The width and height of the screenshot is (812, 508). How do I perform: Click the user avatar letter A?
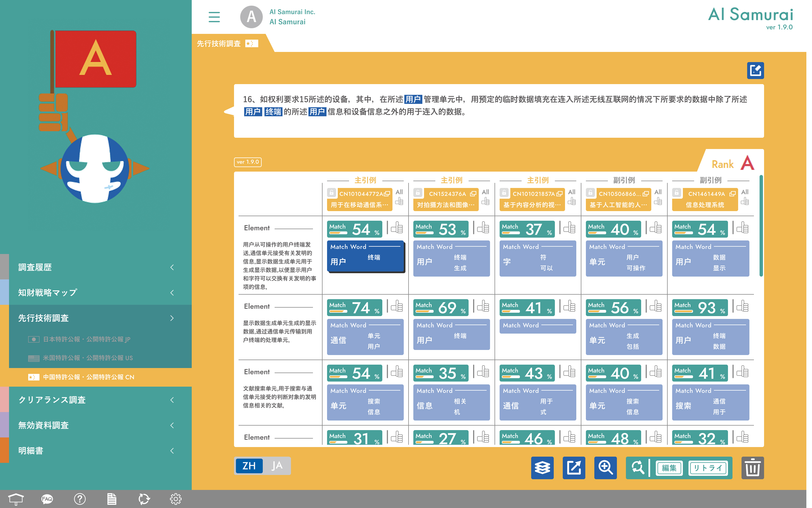[x=251, y=17]
